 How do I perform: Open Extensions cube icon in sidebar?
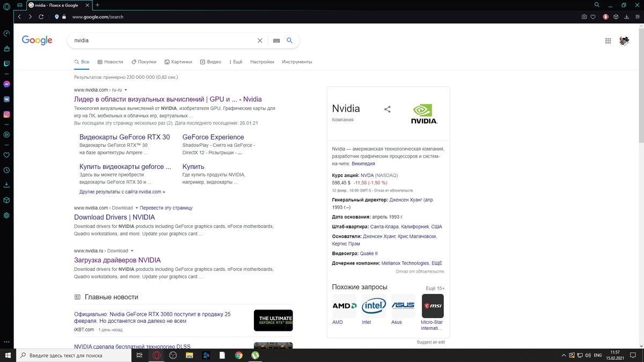tap(6, 200)
